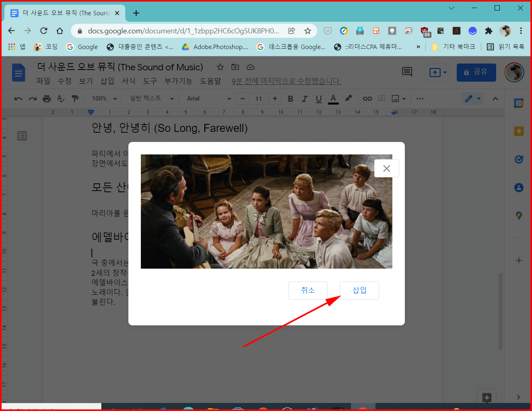Open the Chrome extensions puzzle icon
This screenshot has height=411, width=532.
click(x=489, y=31)
